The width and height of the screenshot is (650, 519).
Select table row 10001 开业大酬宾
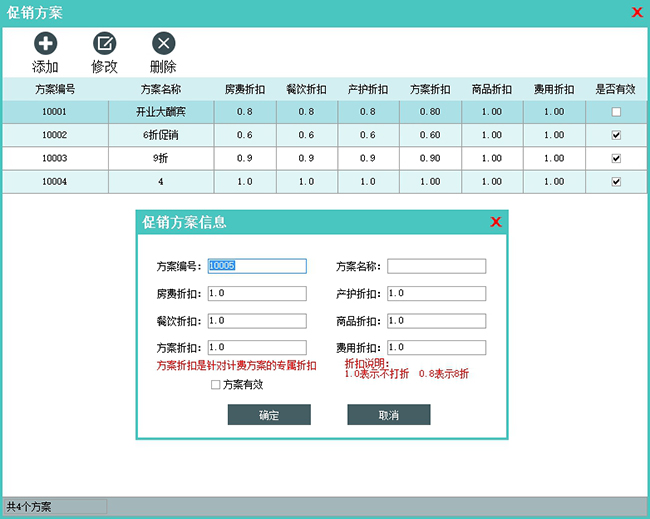(160, 112)
